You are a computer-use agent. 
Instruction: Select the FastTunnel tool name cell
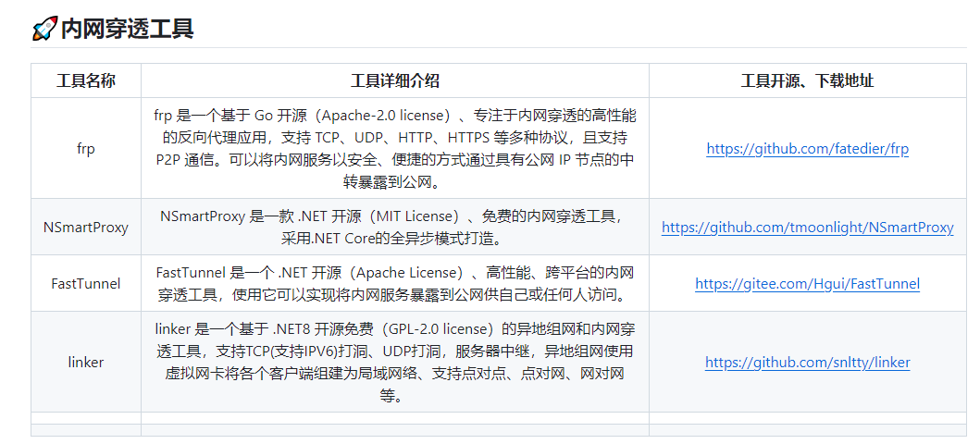click(86, 283)
